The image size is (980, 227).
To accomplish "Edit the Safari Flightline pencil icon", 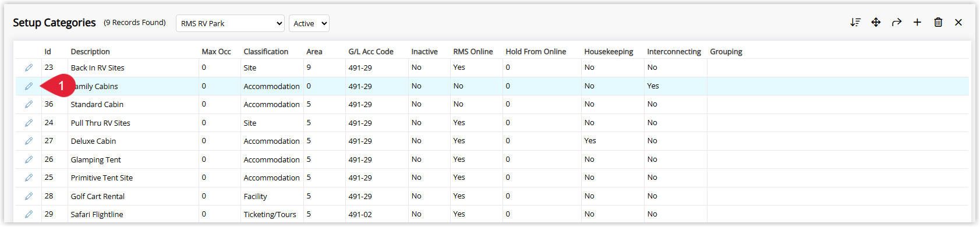I will tap(29, 214).
